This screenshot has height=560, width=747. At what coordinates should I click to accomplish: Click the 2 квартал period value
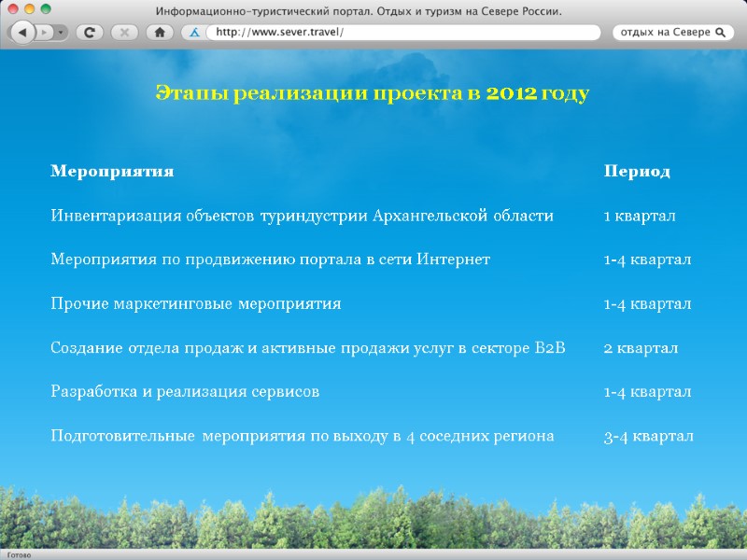[641, 348]
